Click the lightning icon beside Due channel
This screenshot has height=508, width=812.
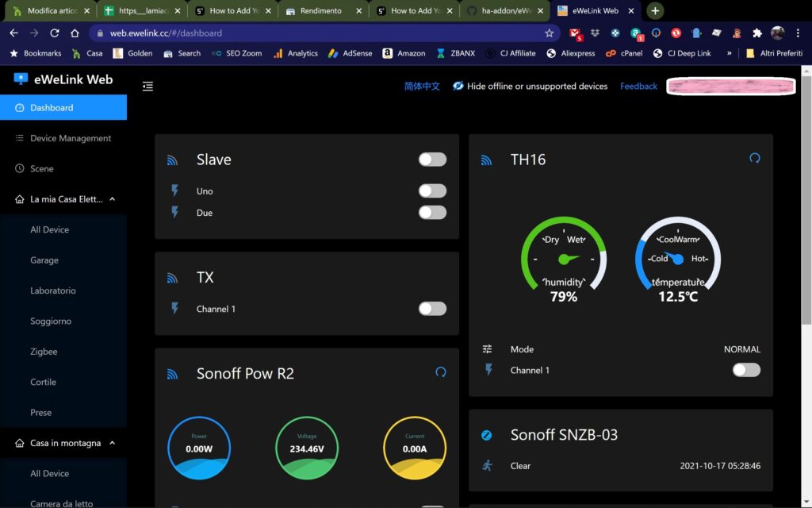[x=175, y=212]
